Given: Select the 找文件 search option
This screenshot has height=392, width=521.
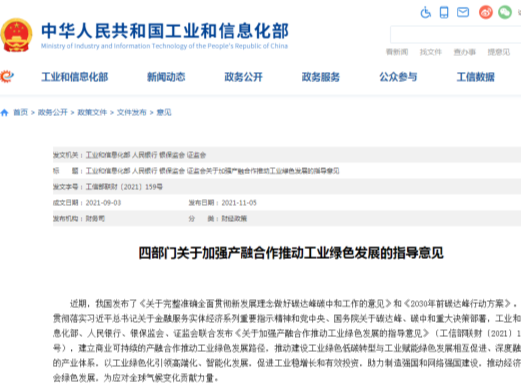Looking at the screenshot, I should (430, 52).
